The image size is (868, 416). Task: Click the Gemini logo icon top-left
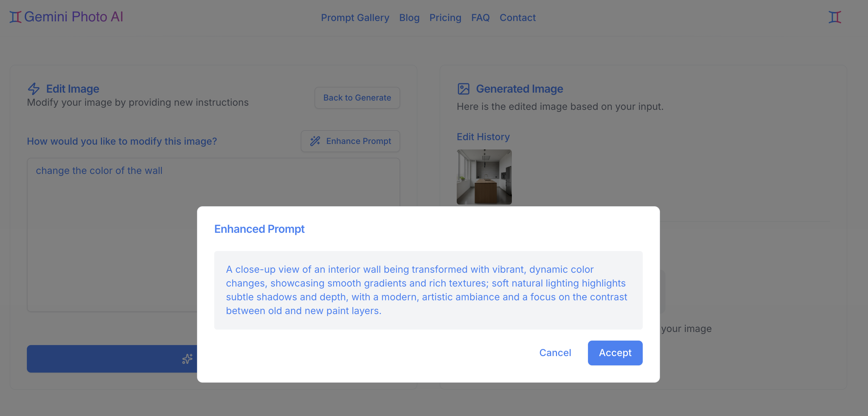coord(16,16)
